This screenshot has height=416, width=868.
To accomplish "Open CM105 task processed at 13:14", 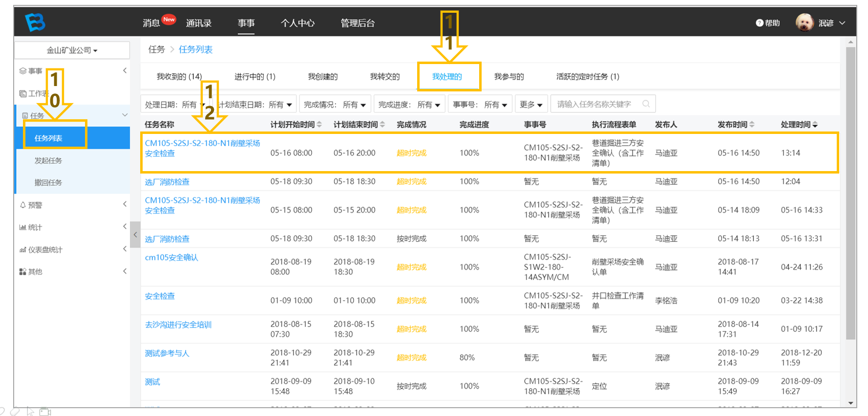I will click(203, 148).
